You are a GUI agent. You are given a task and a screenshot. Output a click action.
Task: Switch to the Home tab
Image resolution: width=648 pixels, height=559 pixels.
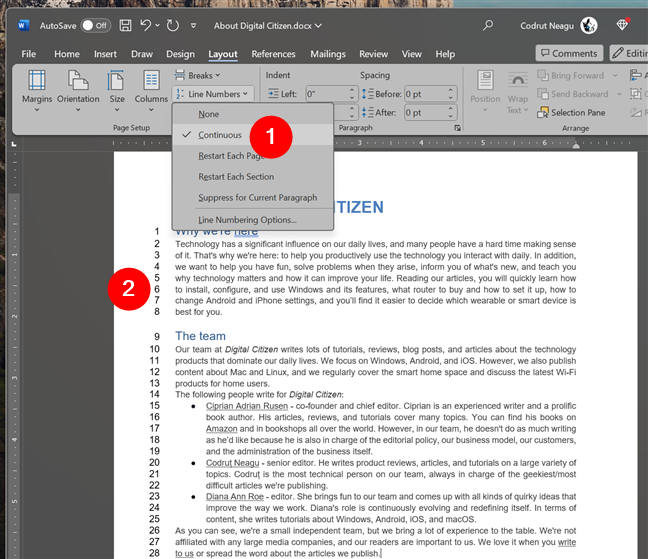[67, 54]
